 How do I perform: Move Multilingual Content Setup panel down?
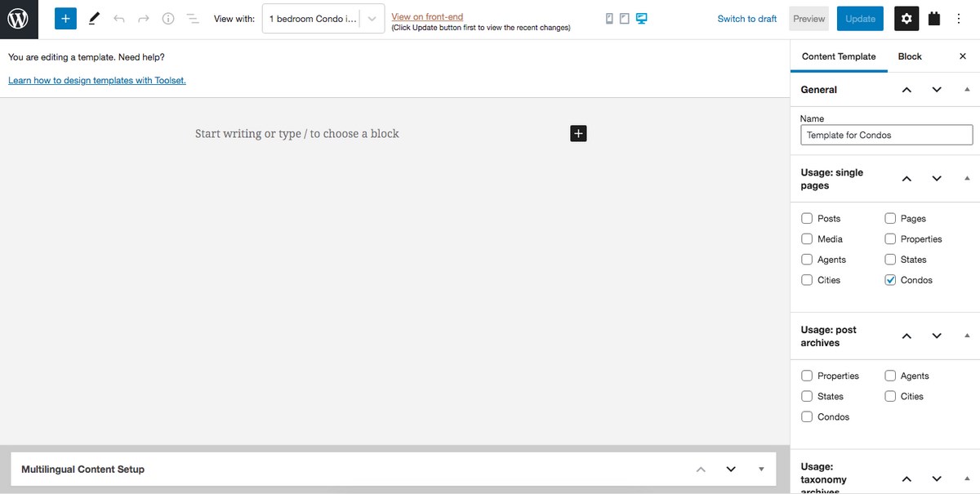(x=731, y=470)
